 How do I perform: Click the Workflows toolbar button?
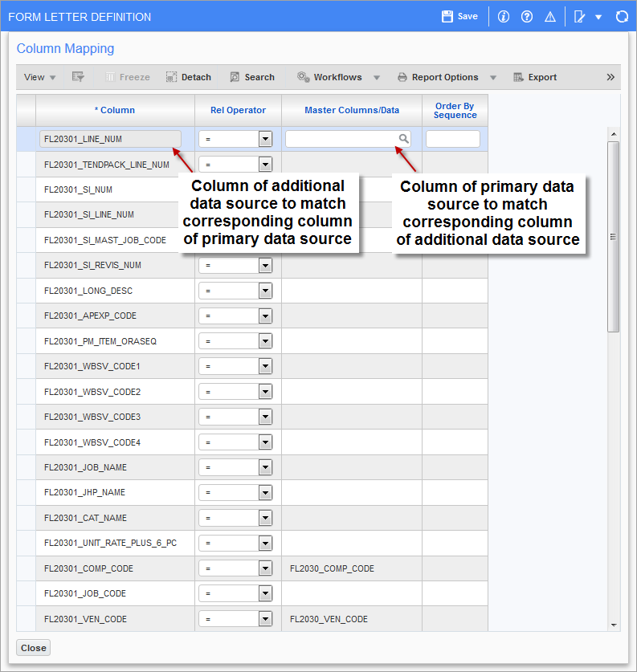[329, 77]
